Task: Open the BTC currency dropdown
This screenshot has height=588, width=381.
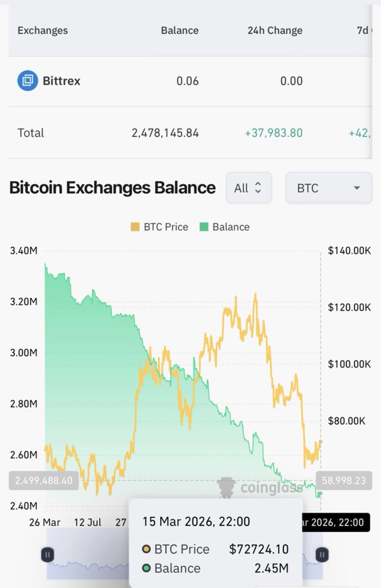Action: pyautogui.click(x=329, y=188)
